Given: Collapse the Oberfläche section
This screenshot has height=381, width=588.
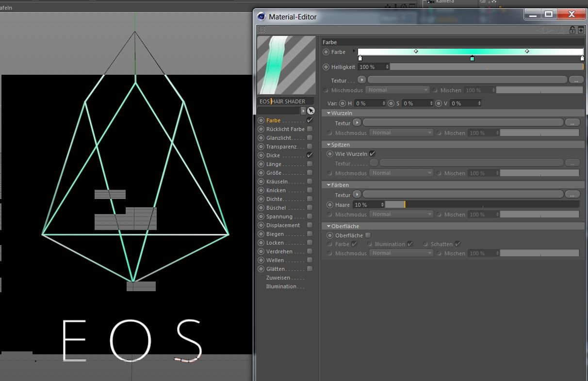Looking at the screenshot, I should coord(329,226).
